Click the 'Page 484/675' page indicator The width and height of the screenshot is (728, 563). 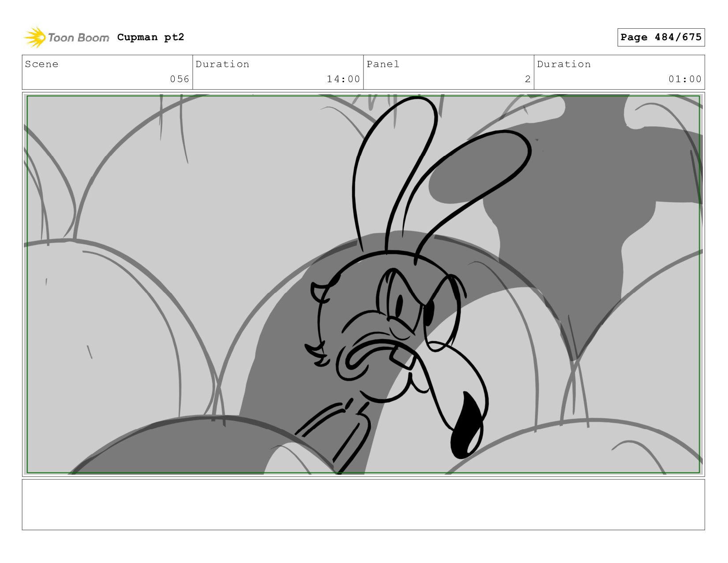tap(660, 37)
